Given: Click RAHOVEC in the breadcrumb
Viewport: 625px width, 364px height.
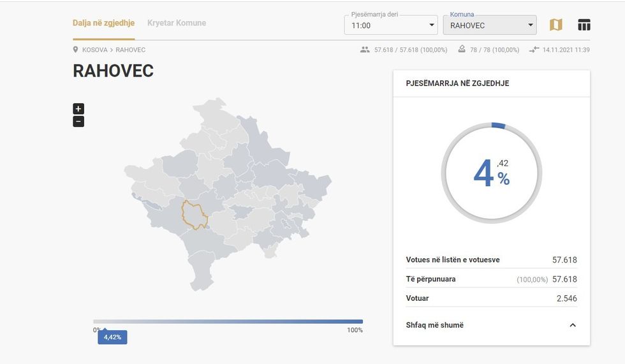Looking at the screenshot, I should [130, 50].
